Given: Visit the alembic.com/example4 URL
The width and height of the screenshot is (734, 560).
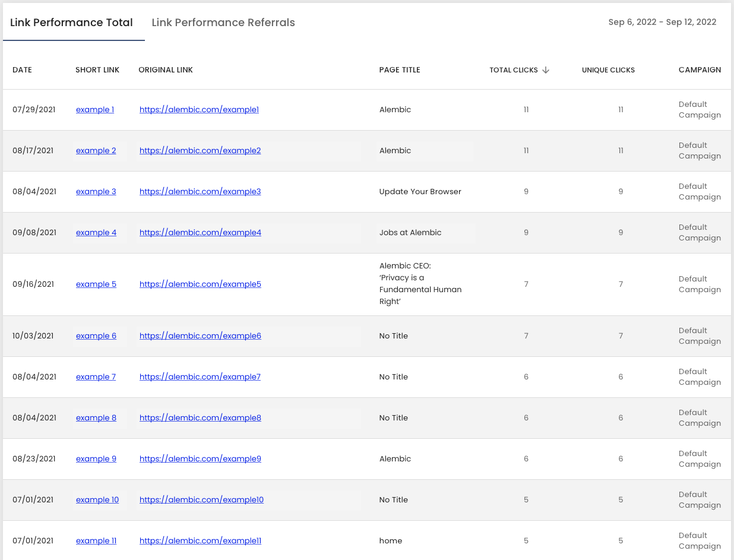Looking at the screenshot, I should pyautogui.click(x=200, y=233).
